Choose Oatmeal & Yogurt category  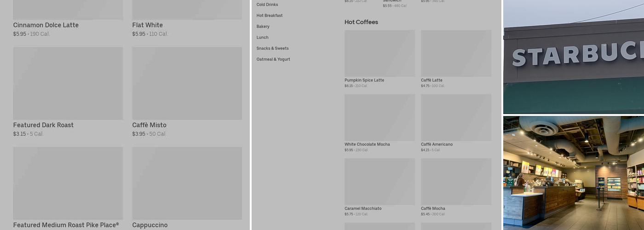pyautogui.click(x=273, y=59)
